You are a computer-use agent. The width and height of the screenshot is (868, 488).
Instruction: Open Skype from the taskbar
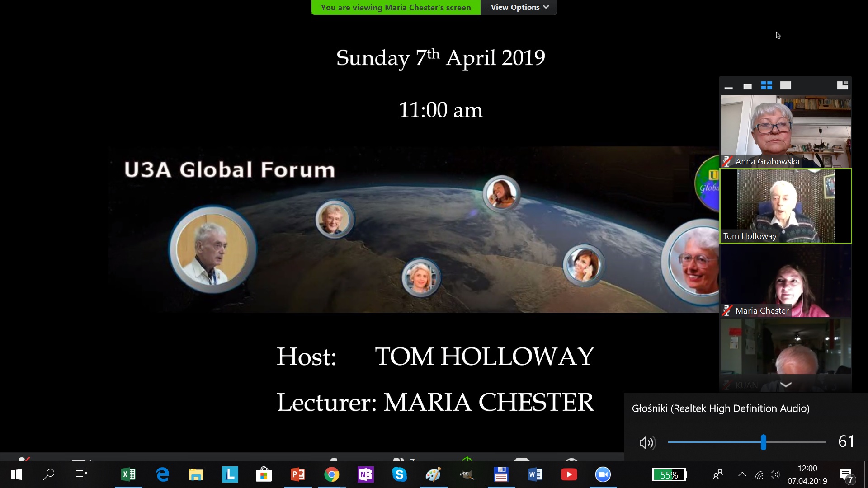(400, 474)
